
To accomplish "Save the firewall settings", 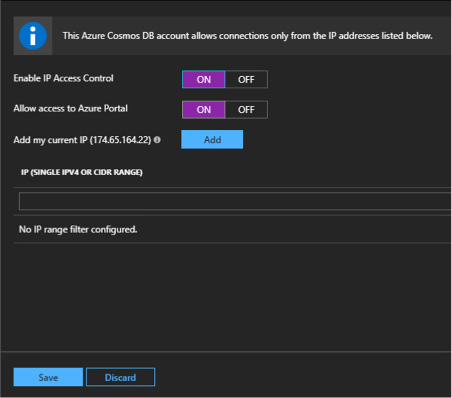I will coord(48,377).
